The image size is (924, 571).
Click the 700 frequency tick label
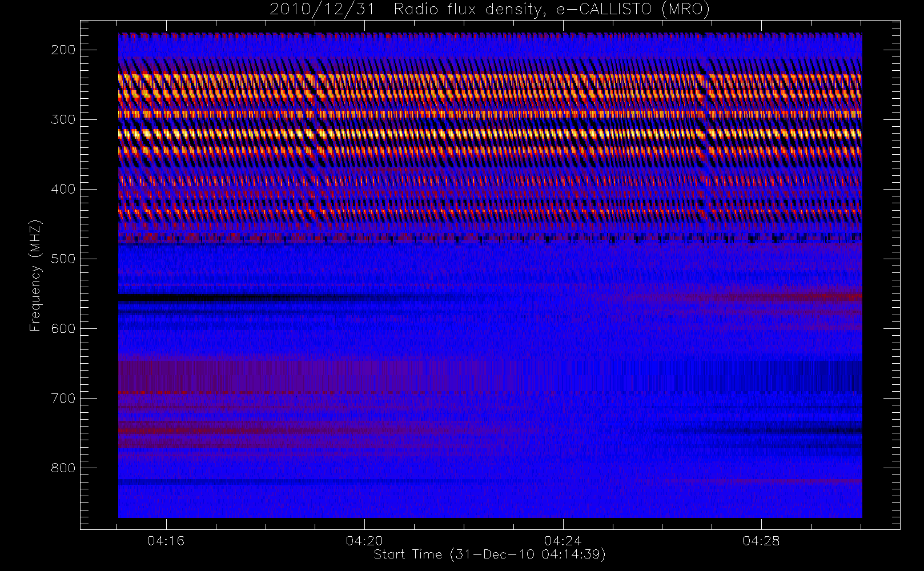(x=63, y=398)
